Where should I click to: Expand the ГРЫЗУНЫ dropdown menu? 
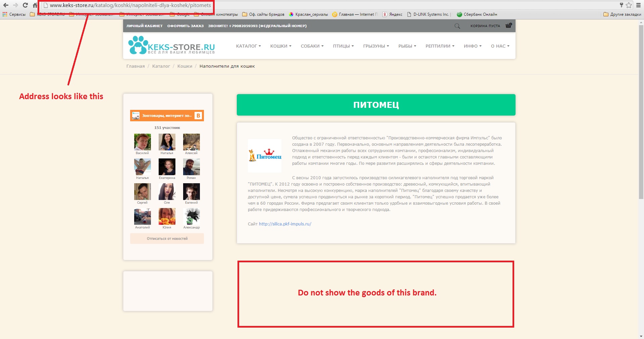pos(376,46)
